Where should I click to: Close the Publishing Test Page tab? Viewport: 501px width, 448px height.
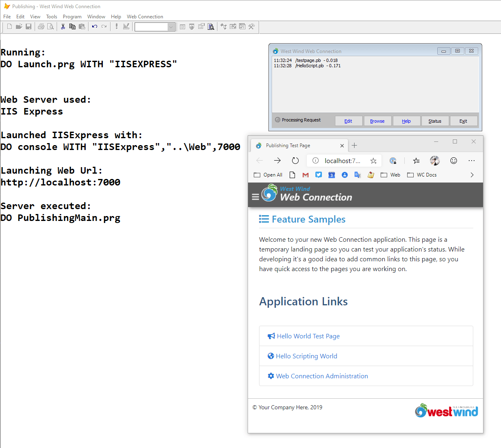coord(342,146)
